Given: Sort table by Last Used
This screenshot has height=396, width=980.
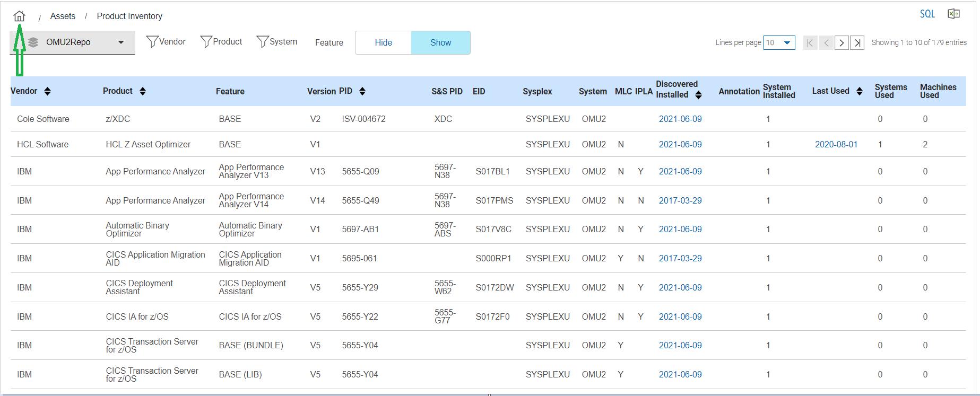Looking at the screenshot, I should [860, 91].
